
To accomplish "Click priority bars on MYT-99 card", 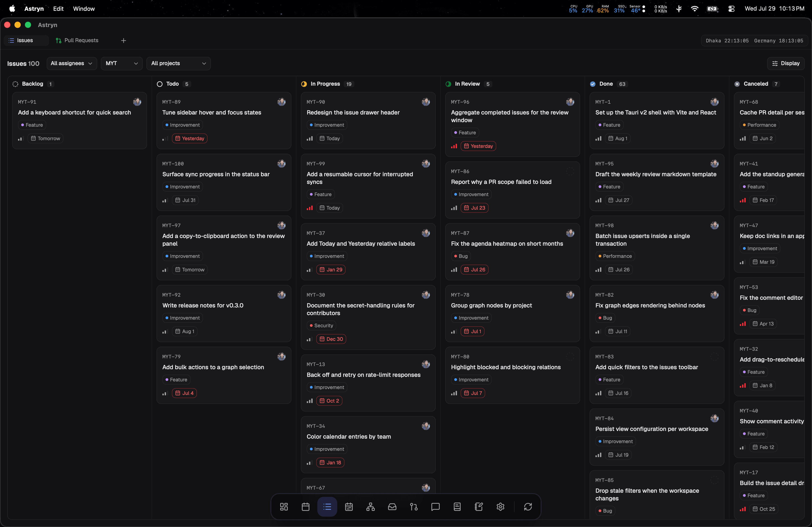I will point(310,208).
